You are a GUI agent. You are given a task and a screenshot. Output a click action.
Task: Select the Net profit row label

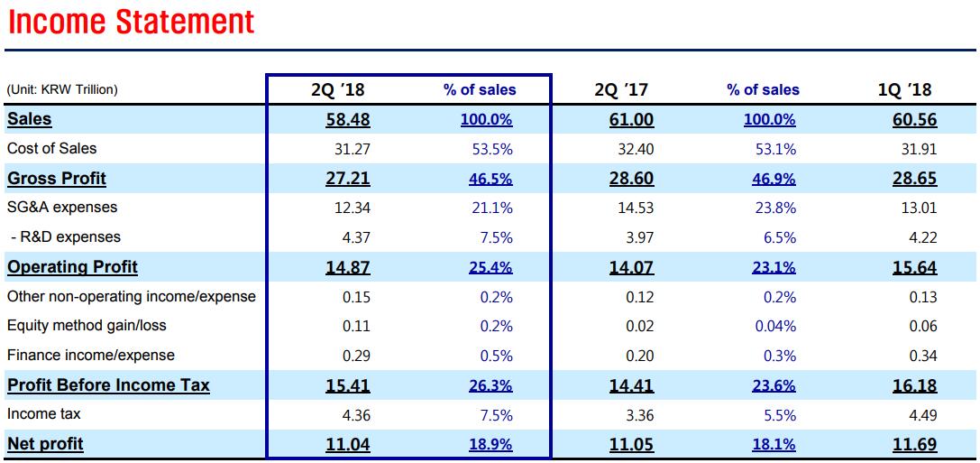(x=45, y=443)
